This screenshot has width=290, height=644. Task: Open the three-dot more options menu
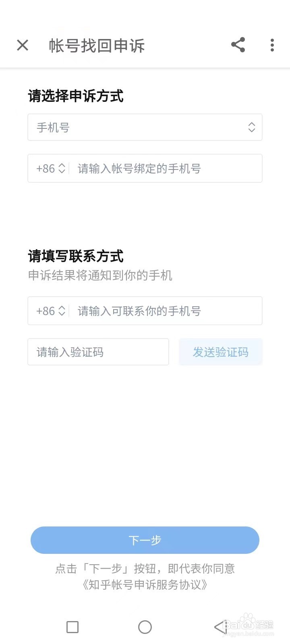tap(272, 45)
